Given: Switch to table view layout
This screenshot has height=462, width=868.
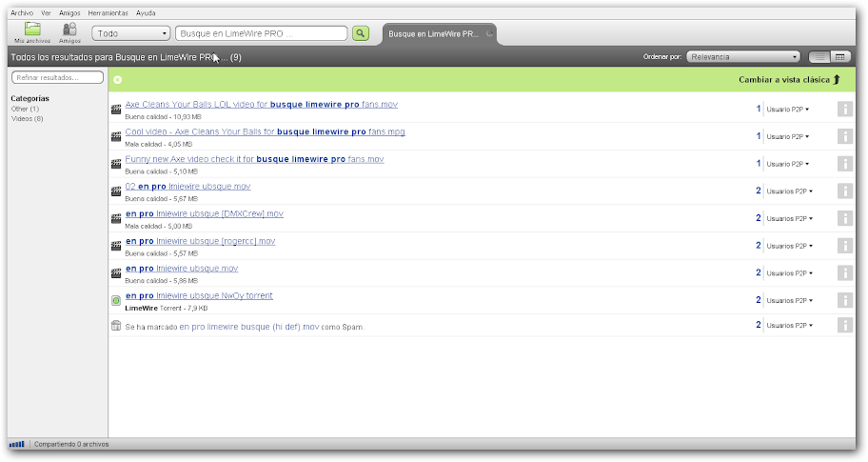Looking at the screenshot, I should [x=840, y=56].
